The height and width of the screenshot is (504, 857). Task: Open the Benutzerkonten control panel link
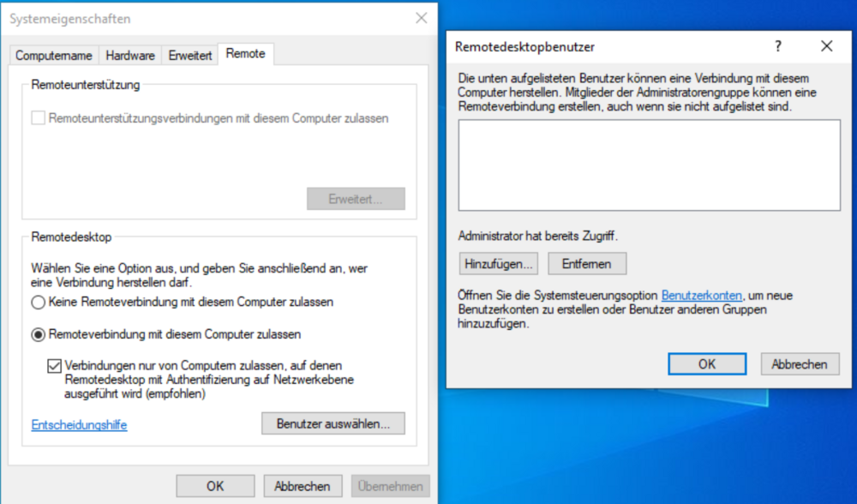pos(701,296)
